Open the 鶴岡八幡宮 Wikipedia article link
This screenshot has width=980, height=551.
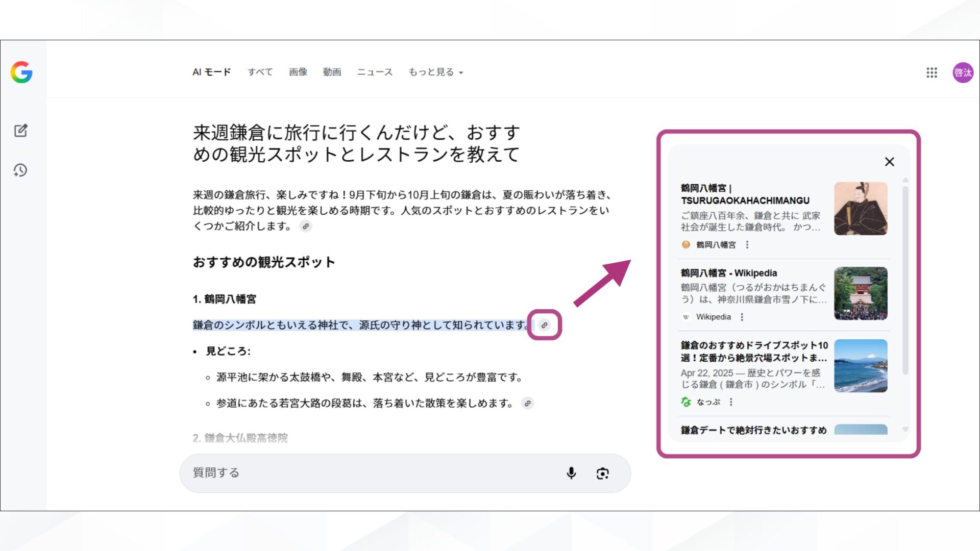[x=727, y=273]
